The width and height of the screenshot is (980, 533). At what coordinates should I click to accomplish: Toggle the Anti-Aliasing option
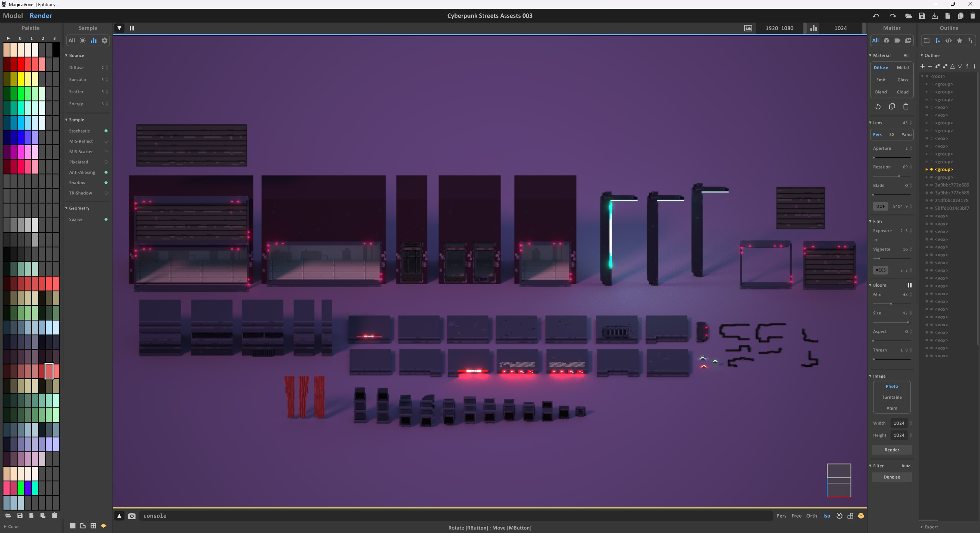point(106,172)
